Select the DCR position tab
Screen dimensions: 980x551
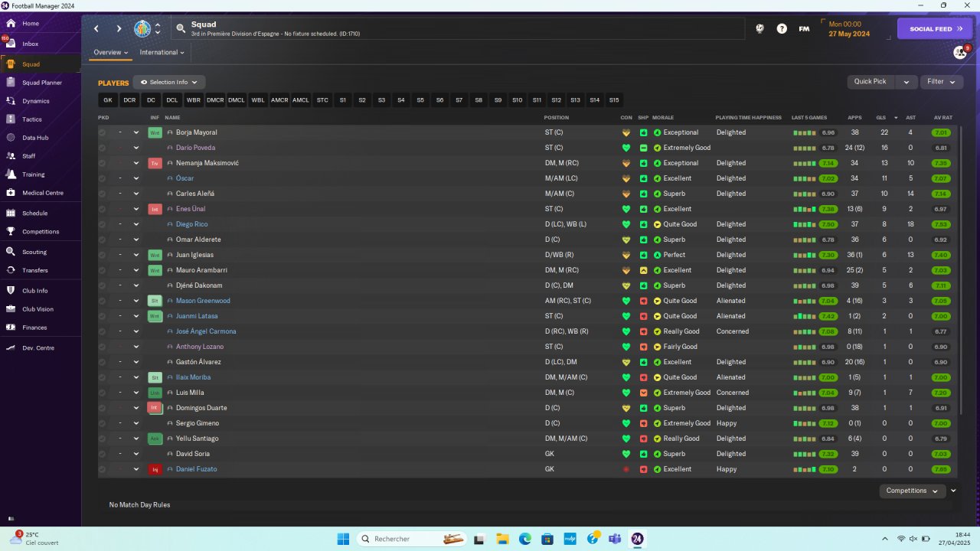tap(129, 100)
